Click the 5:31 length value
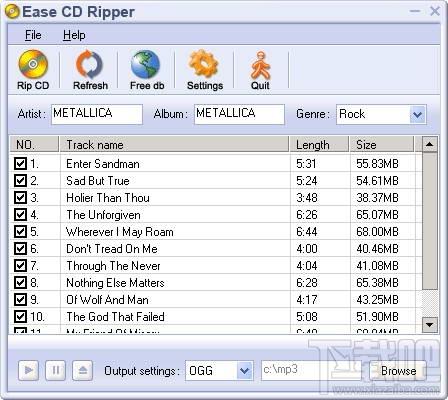 click(306, 164)
